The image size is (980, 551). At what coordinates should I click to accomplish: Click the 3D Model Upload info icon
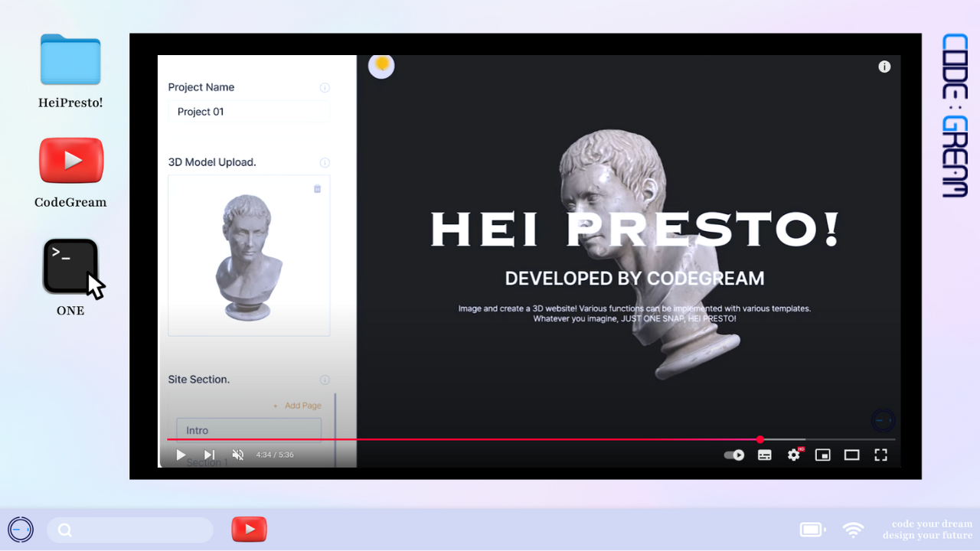tap(325, 163)
